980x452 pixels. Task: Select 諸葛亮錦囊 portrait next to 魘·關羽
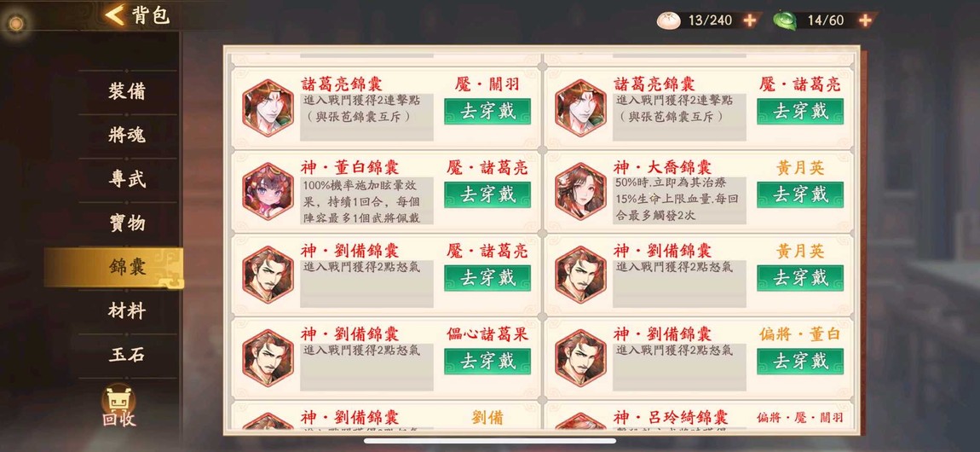(268, 108)
